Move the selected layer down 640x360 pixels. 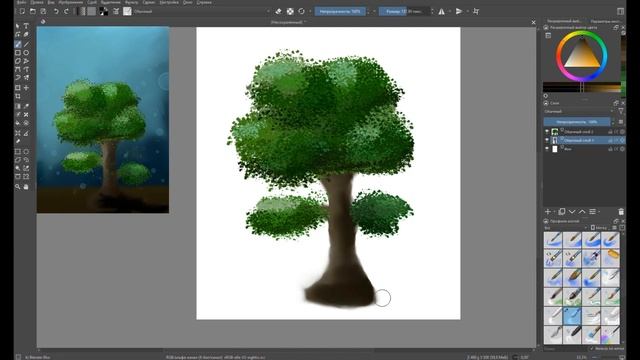click(572, 211)
